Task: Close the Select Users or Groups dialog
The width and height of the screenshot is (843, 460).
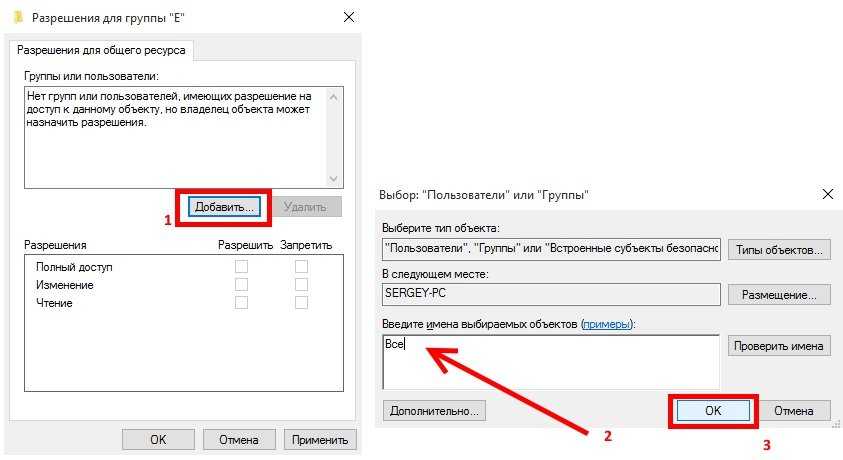Action: pyautogui.click(x=826, y=194)
